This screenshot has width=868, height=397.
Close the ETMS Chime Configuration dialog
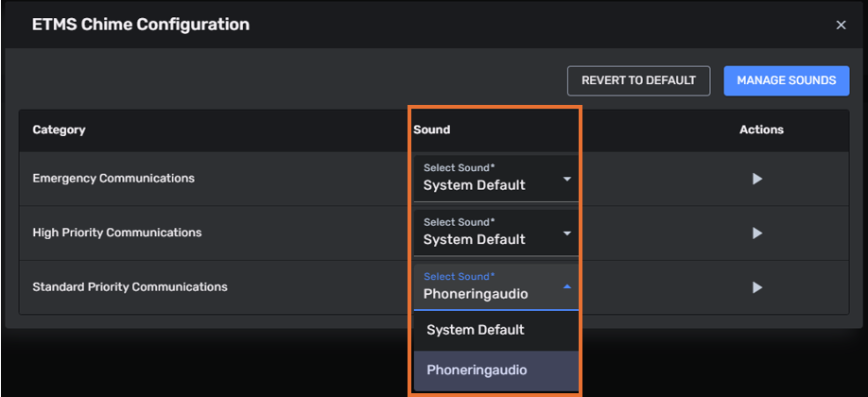tap(841, 26)
